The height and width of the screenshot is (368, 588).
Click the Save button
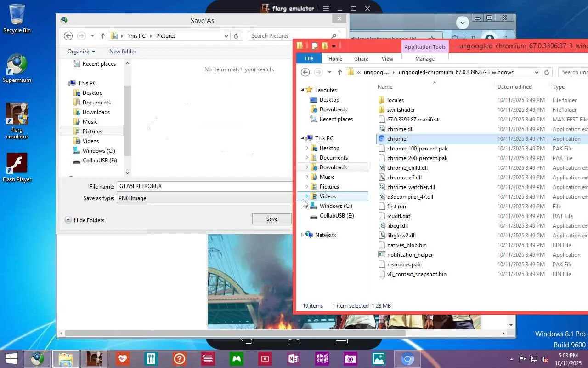(x=272, y=219)
